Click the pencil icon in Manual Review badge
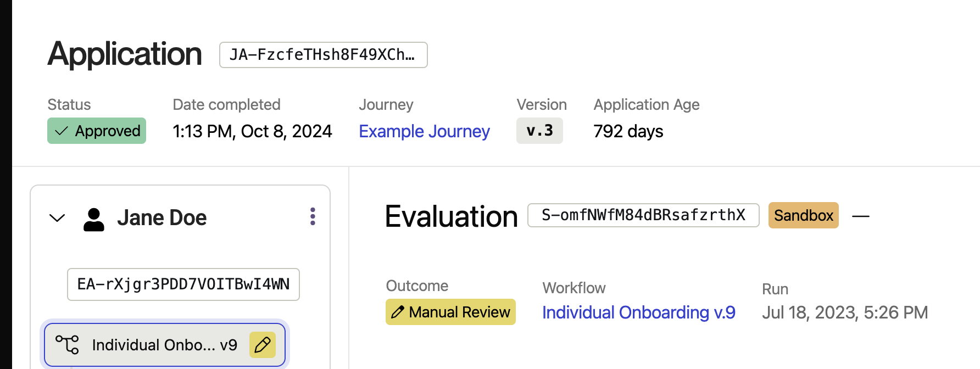 pos(398,312)
